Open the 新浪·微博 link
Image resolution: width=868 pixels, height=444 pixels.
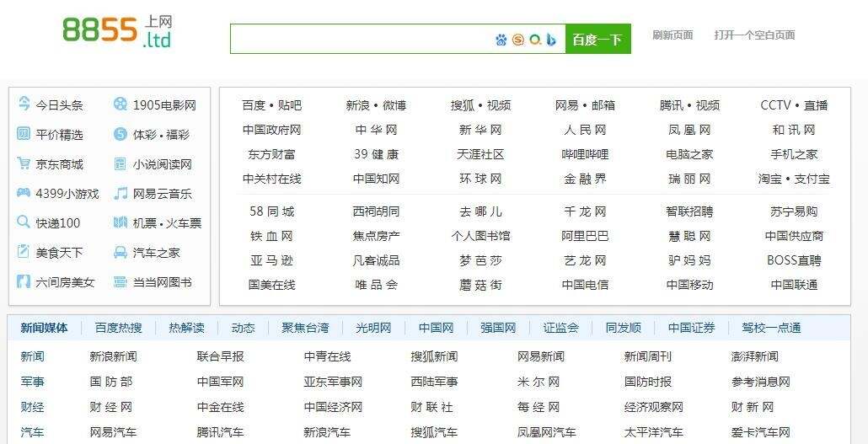click(376, 105)
